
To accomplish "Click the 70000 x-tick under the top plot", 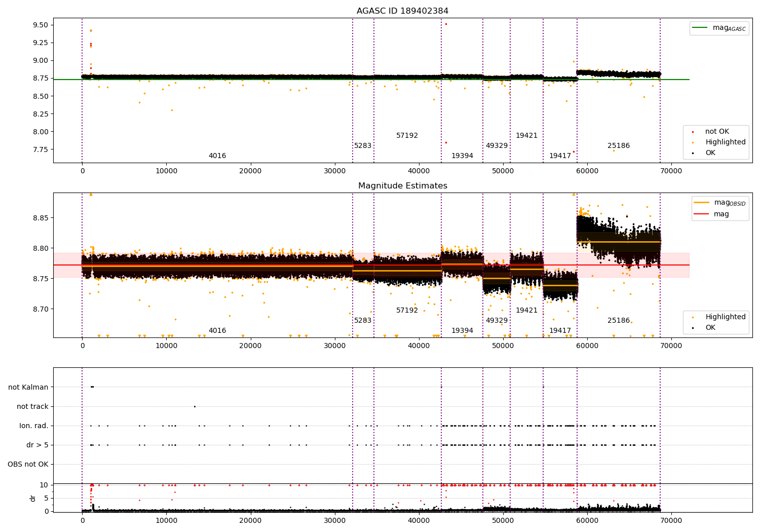I will click(671, 171).
